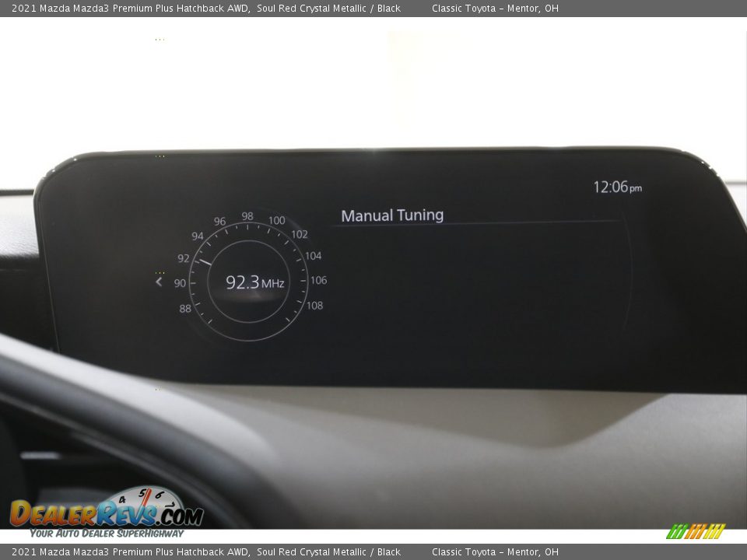Select 88 on the frequency dial
747x560 pixels.
pos(185,309)
